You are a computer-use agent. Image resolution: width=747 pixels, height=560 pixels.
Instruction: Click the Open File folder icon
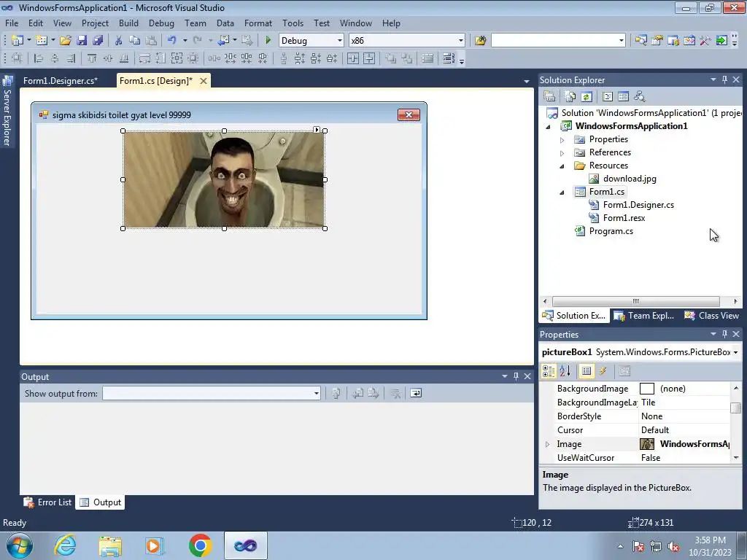point(65,41)
